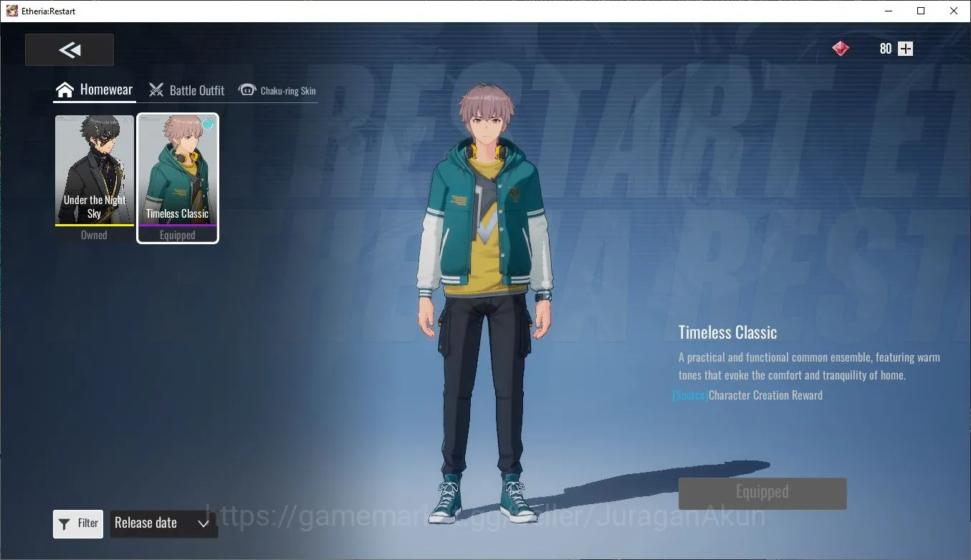Open the Release date sort dropdown
Image resolution: width=971 pixels, height=560 pixels.
click(163, 523)
